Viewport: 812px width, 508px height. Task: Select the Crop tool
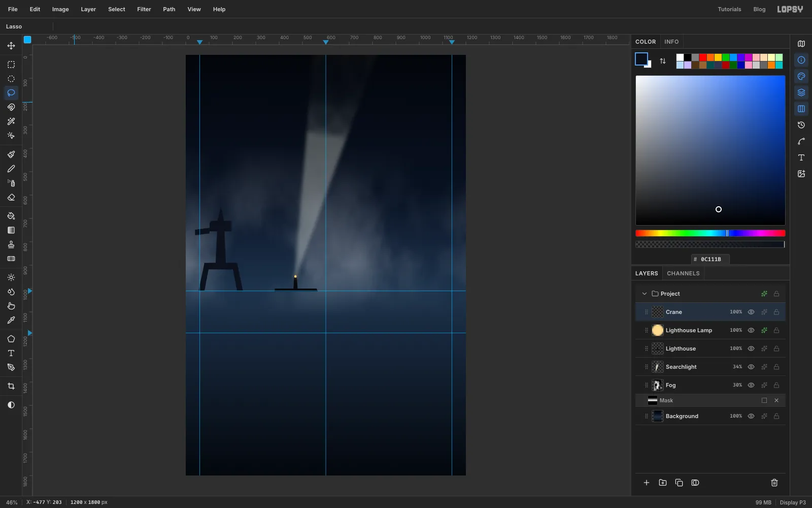click(x=11, y=386)
